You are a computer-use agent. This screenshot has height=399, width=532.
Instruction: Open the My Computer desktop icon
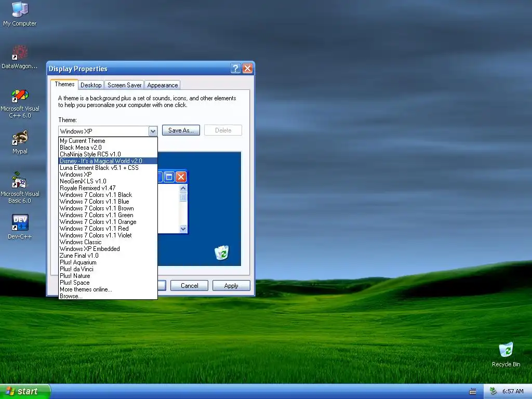tap(20, 14)
